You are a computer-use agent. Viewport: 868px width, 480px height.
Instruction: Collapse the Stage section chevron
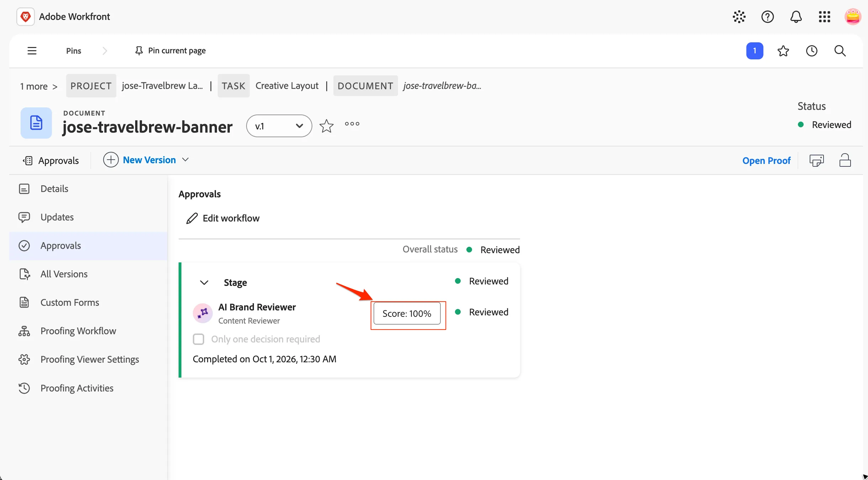tap(204, 283)
